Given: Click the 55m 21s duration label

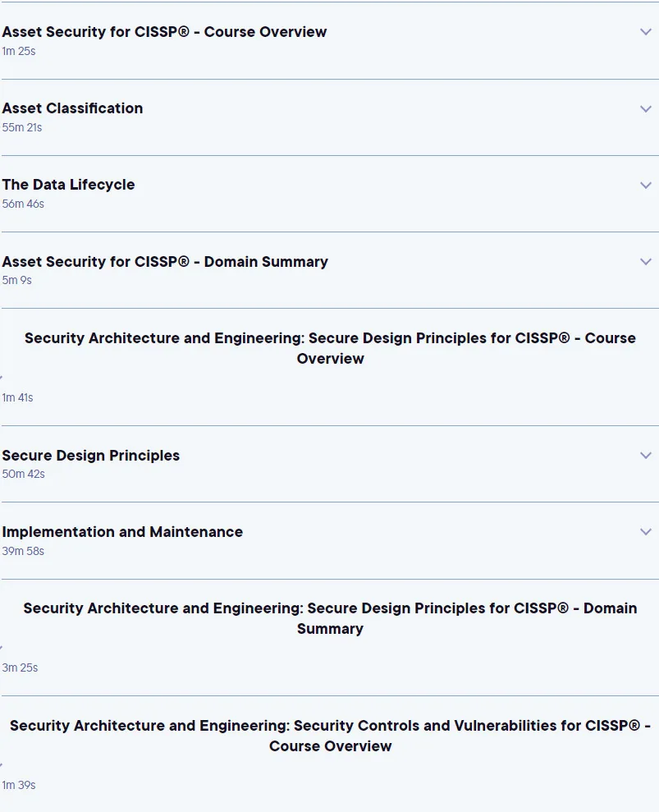Looking at the screenshot, I should 22,127.
